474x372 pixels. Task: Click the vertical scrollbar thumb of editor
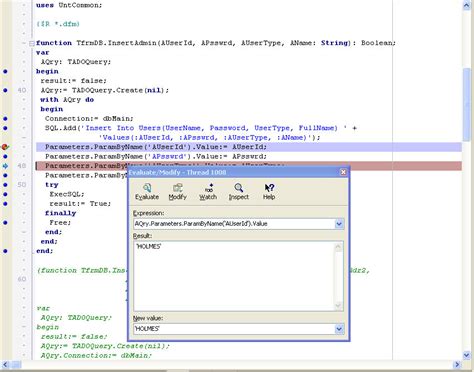[x=467, y=104]
